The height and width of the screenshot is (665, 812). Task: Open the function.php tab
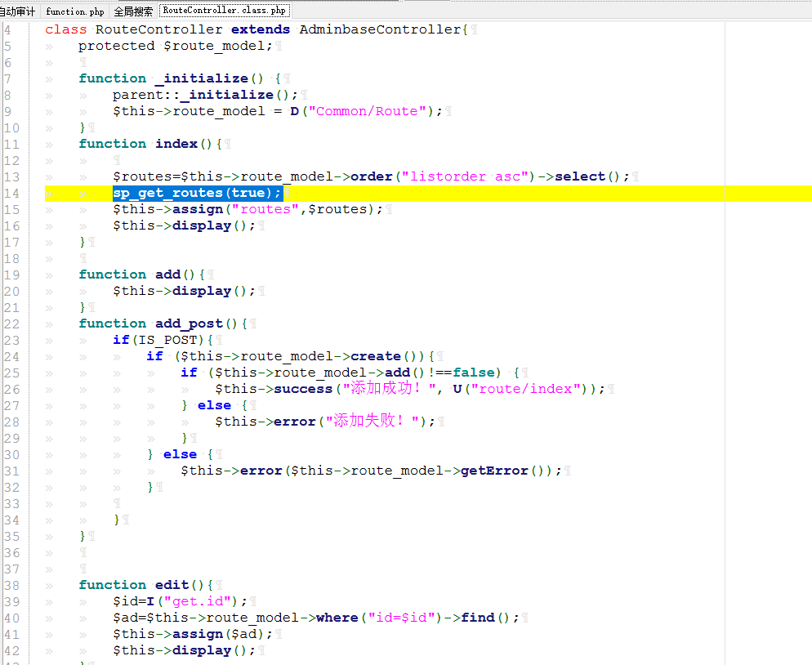click(x=75, y=11)
